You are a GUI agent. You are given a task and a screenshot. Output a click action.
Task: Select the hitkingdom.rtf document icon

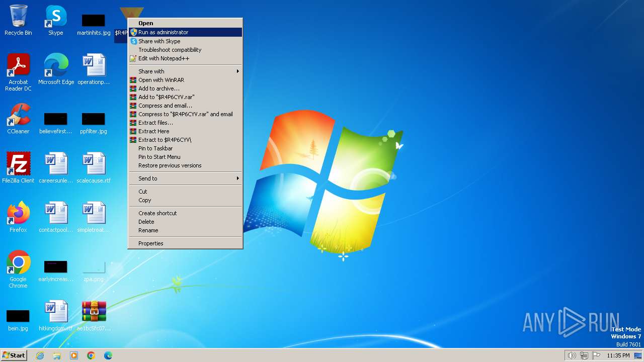56,316
